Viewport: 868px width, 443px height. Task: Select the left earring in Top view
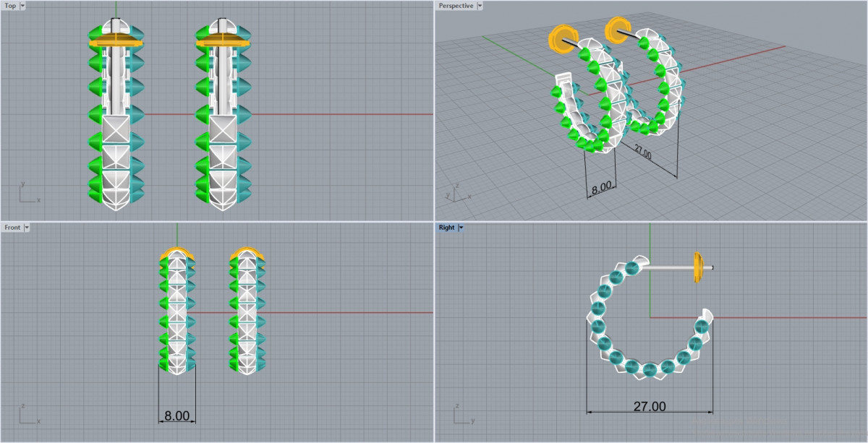pyautogui.click(x=116, y=116)
